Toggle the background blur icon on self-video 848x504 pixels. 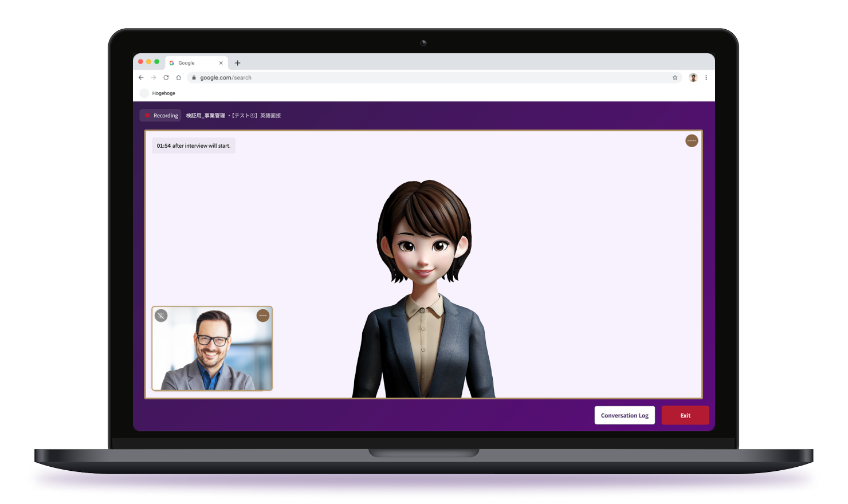pyautogui.click(x=161, y=316)
